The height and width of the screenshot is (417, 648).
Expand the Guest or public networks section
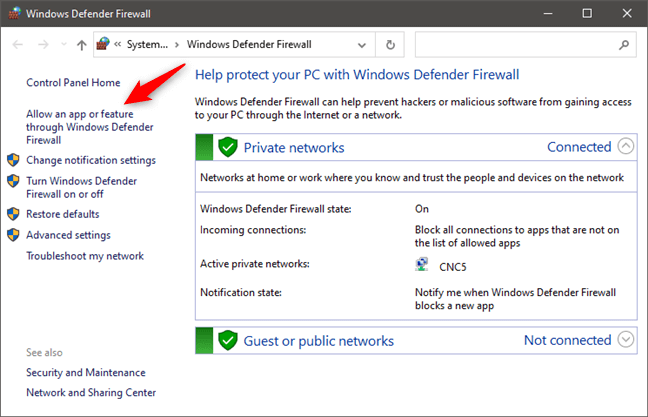click(626, 339)
